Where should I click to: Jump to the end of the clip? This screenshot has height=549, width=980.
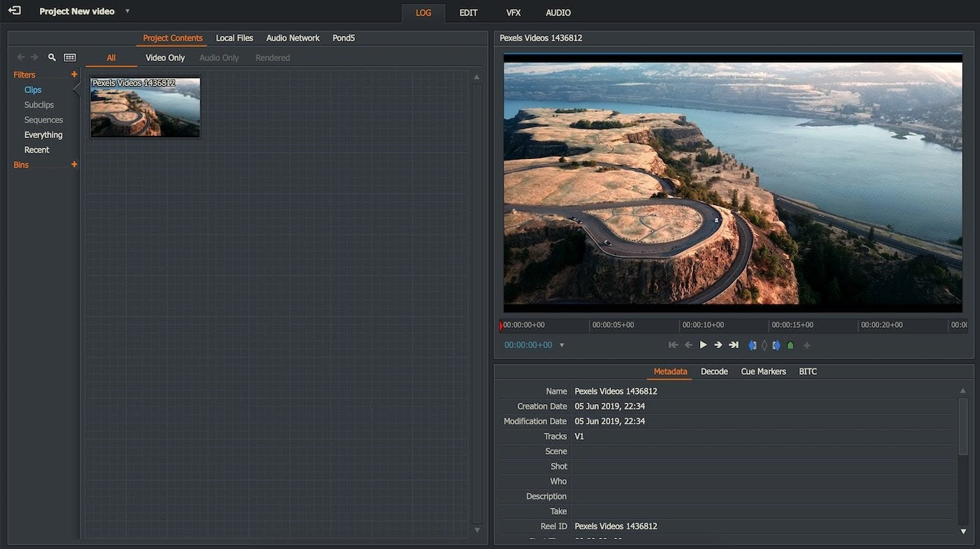click(734, 345)
